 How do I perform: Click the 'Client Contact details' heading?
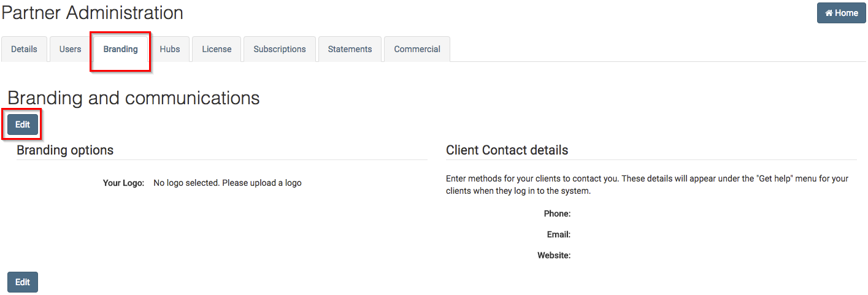(507, 150)
